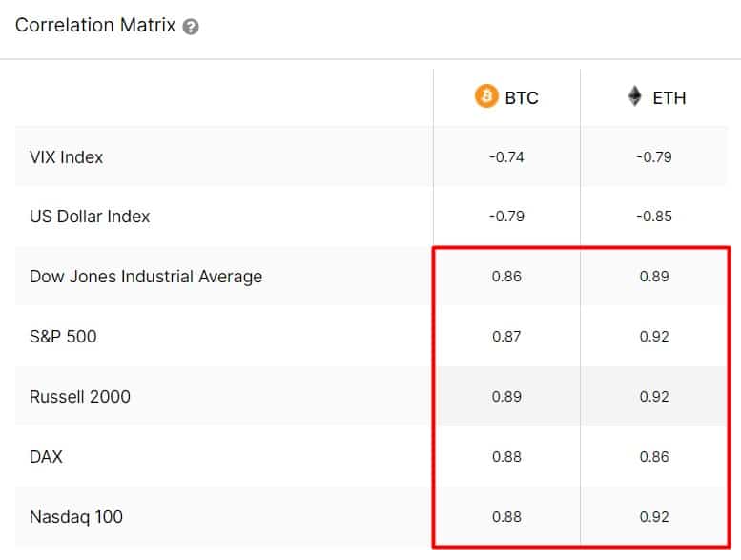Select the DAX row label

[46, 457]
